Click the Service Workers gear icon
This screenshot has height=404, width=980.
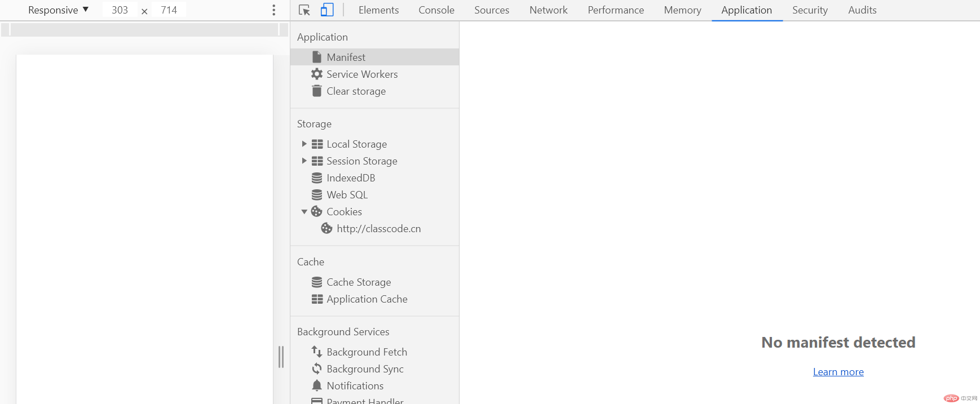[317, 74]
